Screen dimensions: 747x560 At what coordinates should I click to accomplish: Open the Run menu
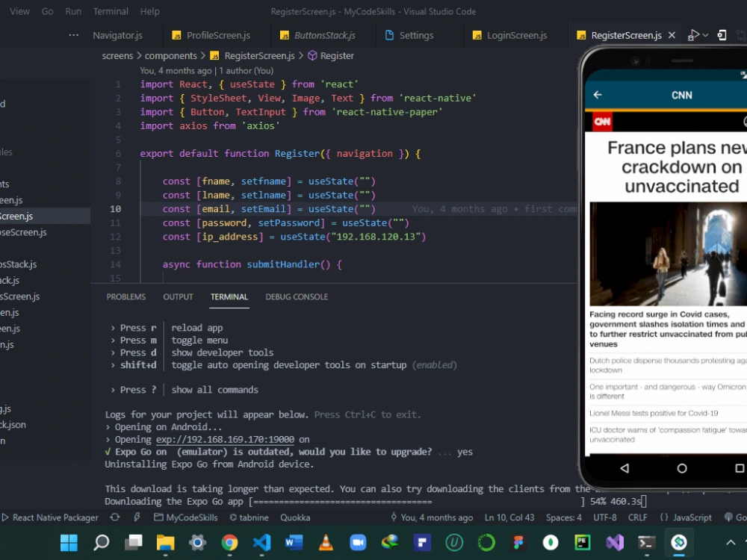coord(73,11)
